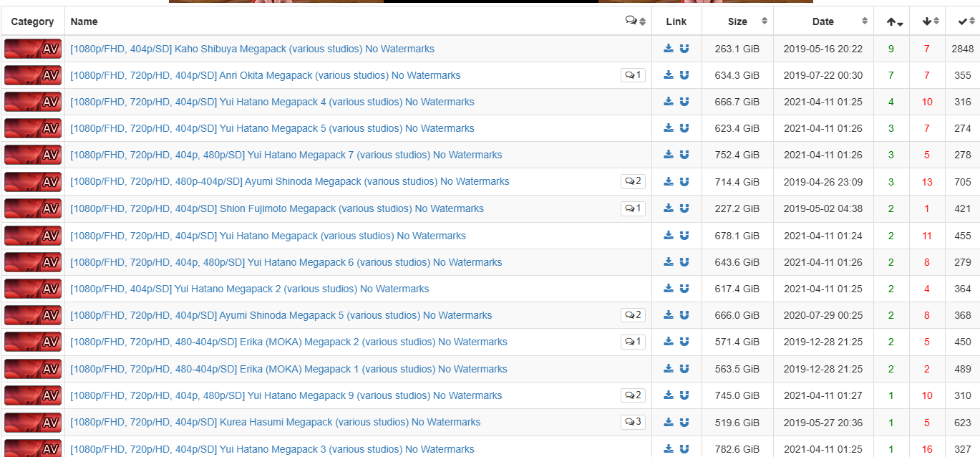
Task: Download torrent file for Yui Hatano Megapack 4
Action: (669, 102)
